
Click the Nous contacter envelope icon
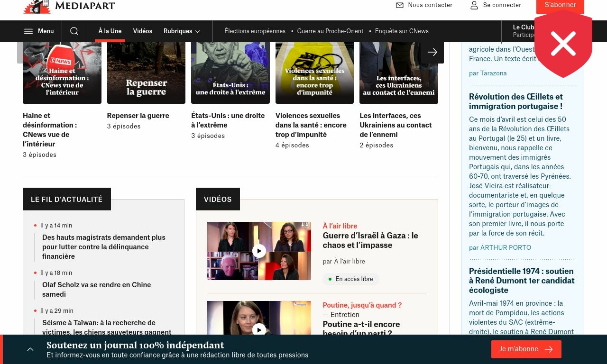tap(400, 5)
